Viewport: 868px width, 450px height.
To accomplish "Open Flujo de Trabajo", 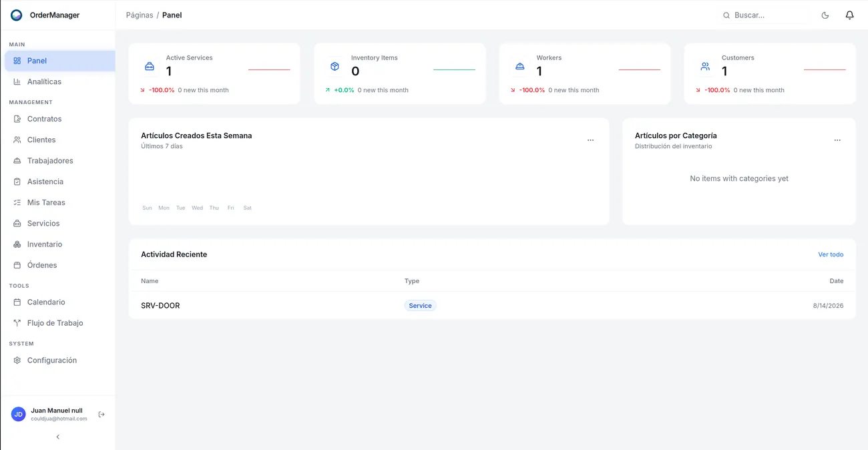I will click(x=60, y=323).
